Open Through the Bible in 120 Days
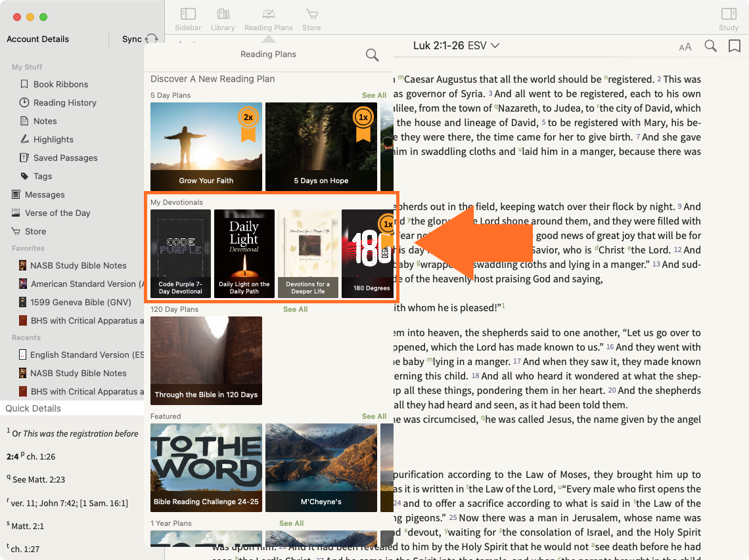The width and height of the screenshot is (749, 560). point(206,360)
